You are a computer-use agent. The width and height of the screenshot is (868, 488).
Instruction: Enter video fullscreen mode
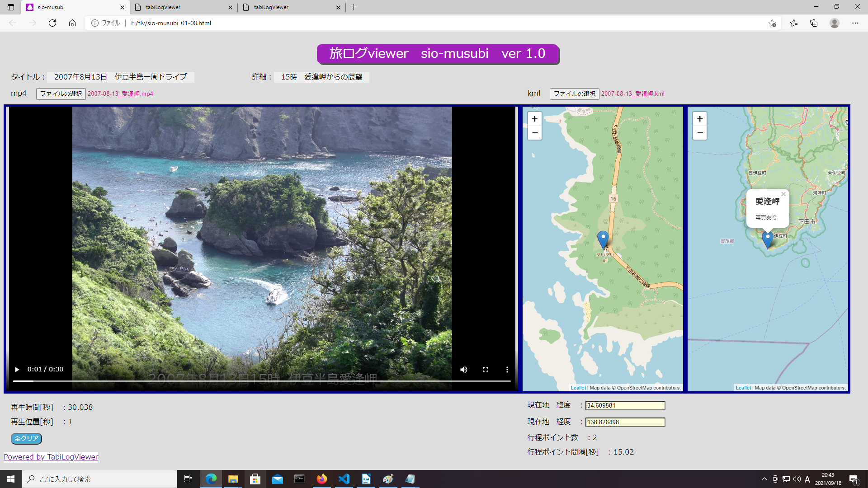486,370
